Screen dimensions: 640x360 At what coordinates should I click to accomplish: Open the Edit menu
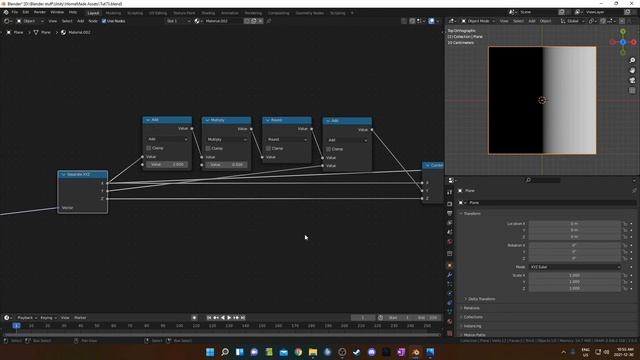(x=26, y=12)
